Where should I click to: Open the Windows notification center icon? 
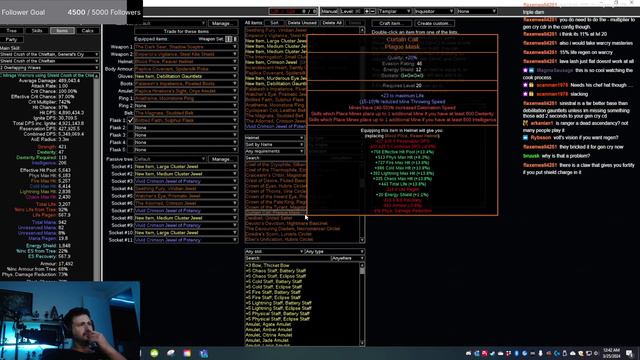click(x=629, y=353)
